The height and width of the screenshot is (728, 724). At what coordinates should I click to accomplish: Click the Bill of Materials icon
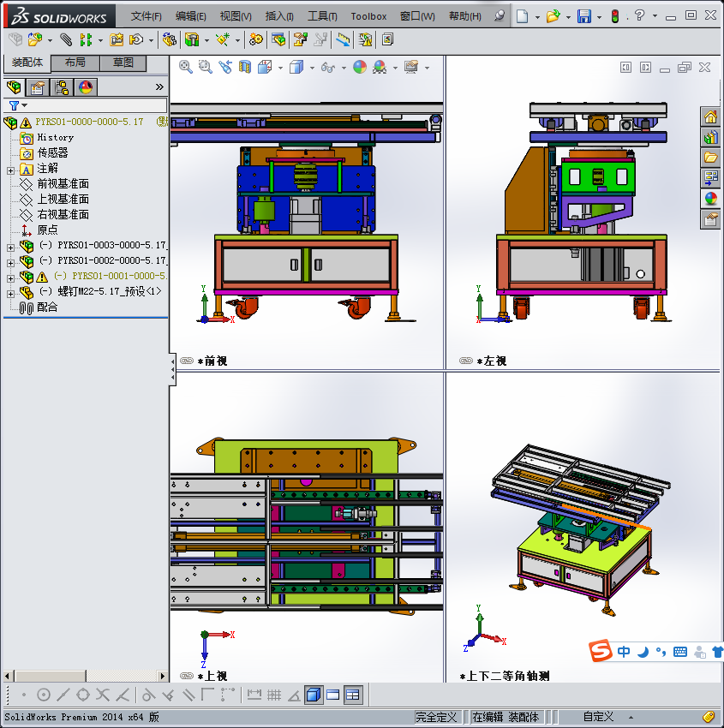(278, 40)
